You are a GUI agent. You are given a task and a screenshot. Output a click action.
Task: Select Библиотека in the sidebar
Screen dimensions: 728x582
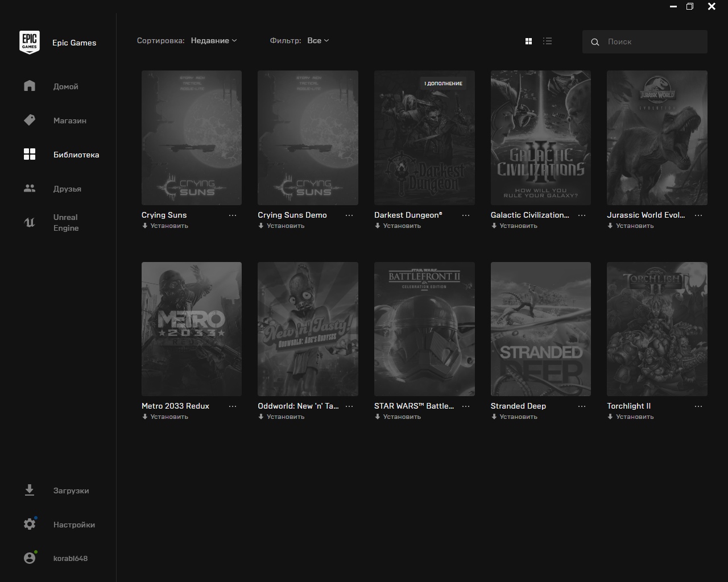(x=76, y=155)
